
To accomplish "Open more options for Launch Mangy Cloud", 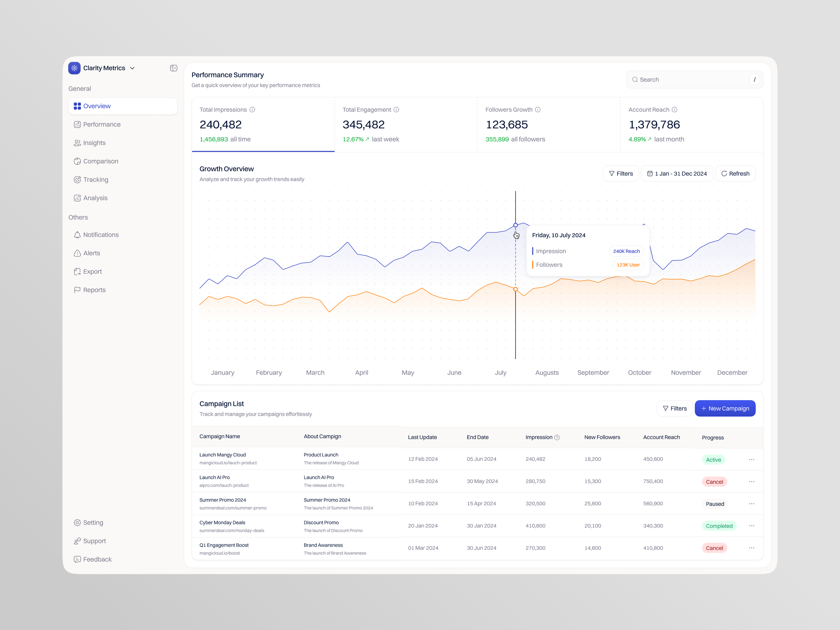I will click(x=751, y=460).
